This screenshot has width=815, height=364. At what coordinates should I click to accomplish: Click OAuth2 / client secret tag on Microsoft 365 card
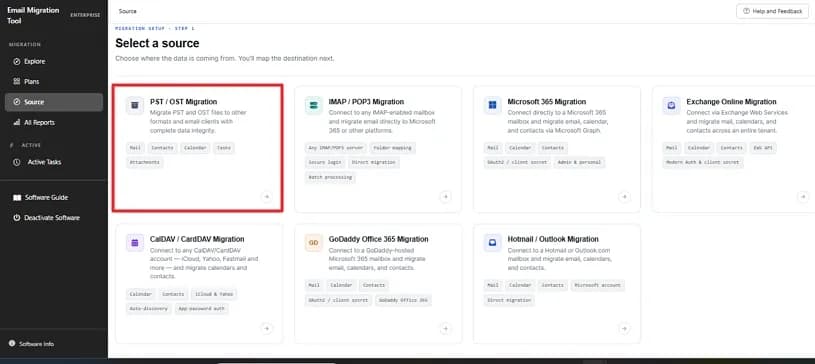(518, 163)
